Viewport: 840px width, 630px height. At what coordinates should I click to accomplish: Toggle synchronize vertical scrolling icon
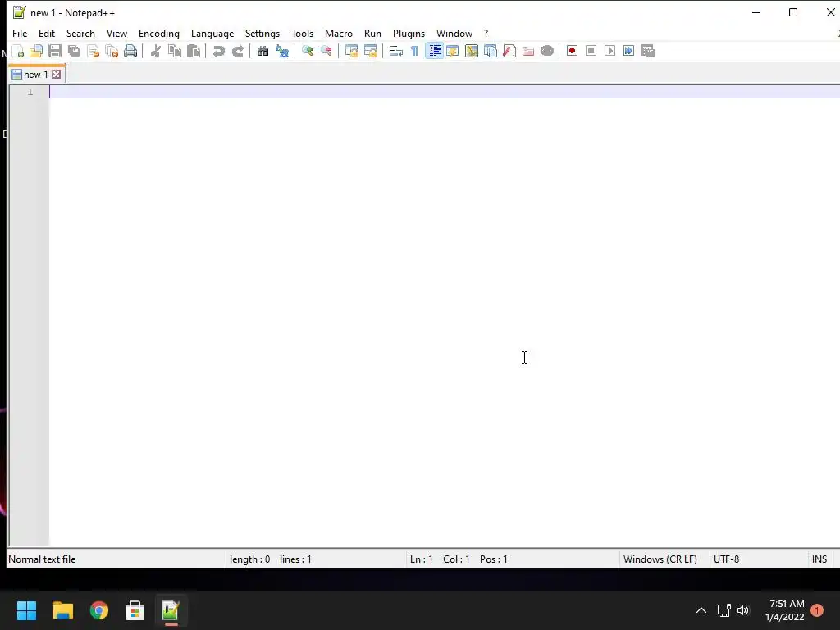pos(351,51)
